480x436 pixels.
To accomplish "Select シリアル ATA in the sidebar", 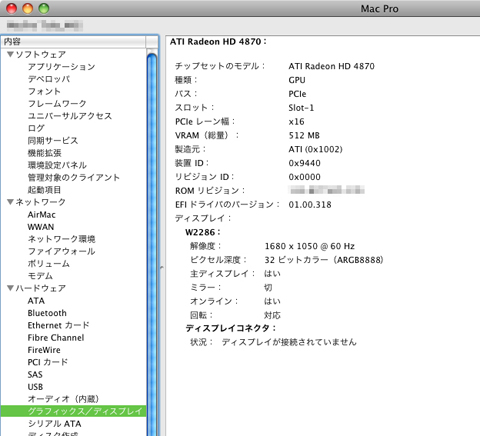I will point(55,424).
